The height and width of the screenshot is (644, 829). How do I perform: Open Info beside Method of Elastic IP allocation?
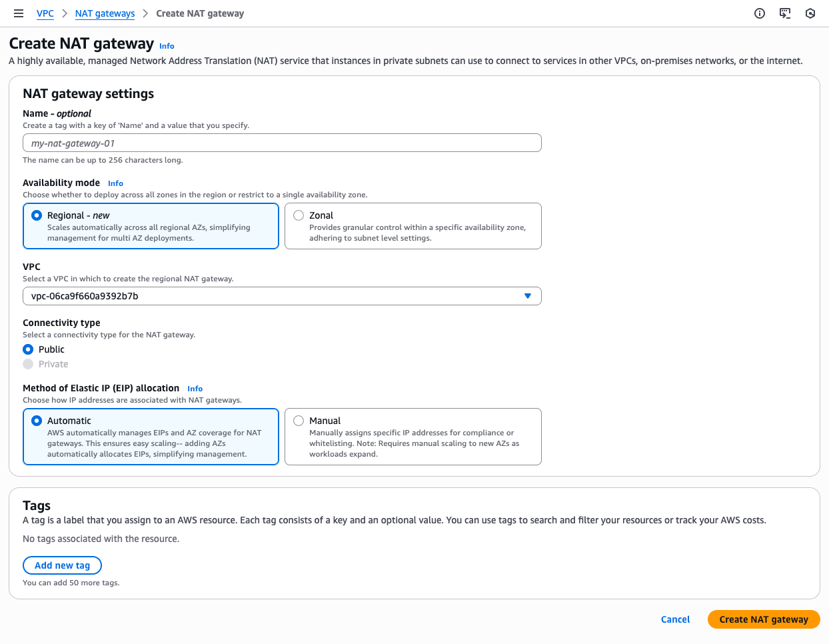195,389
